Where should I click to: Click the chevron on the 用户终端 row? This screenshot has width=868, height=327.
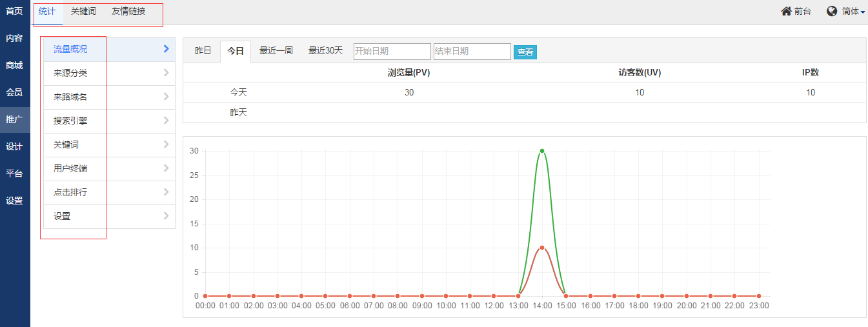[166, 168]
